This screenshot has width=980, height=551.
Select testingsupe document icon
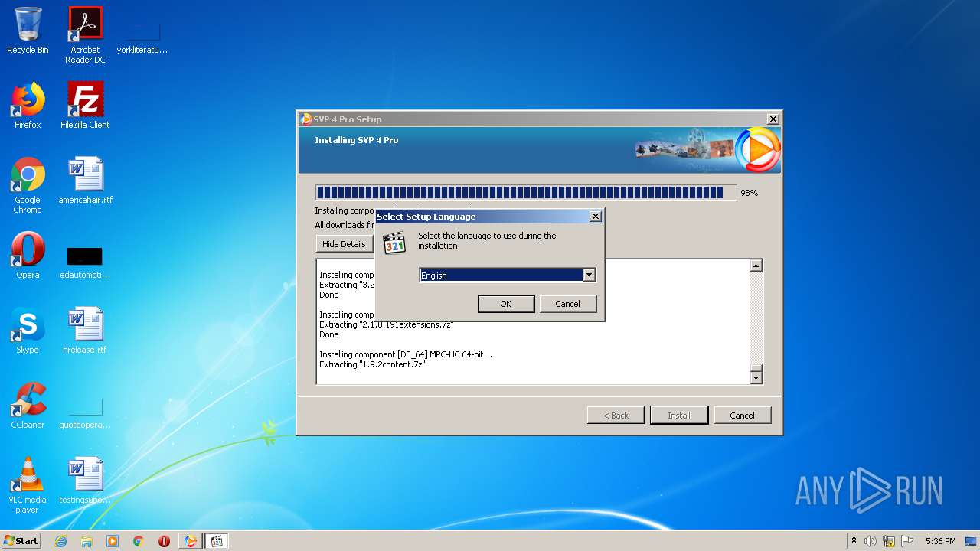coord(85,481)
